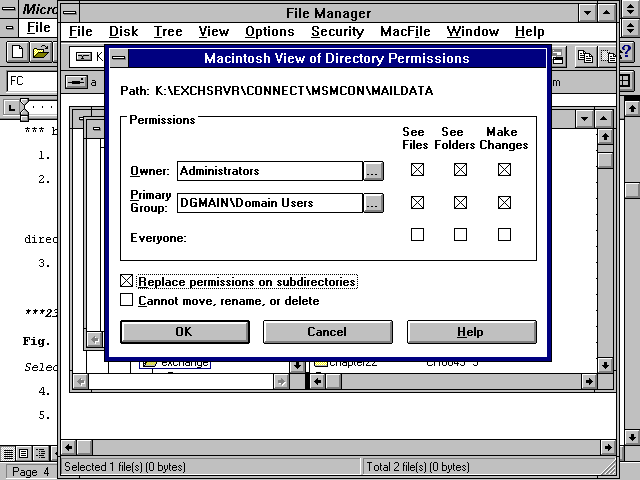Screen dimensions: 640x480
Task: Check Owner See Files checkbox
Action: point(417,169)
